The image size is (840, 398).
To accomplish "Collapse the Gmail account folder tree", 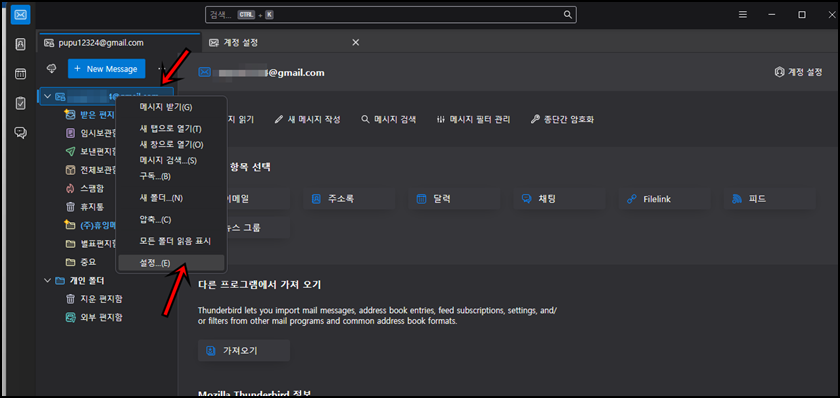I will 47,96.
